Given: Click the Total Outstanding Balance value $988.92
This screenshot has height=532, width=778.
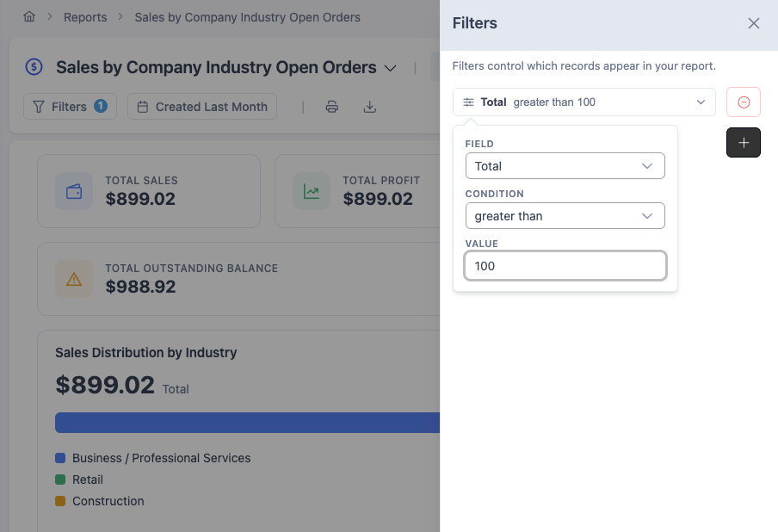Looking at the screenshot, I should [140, 287].
